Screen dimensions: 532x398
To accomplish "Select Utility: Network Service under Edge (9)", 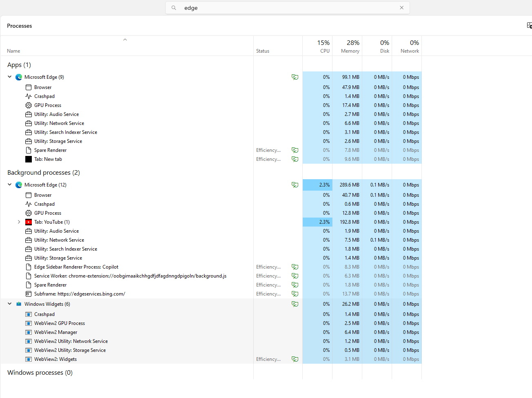I will (x=211, y=123).
